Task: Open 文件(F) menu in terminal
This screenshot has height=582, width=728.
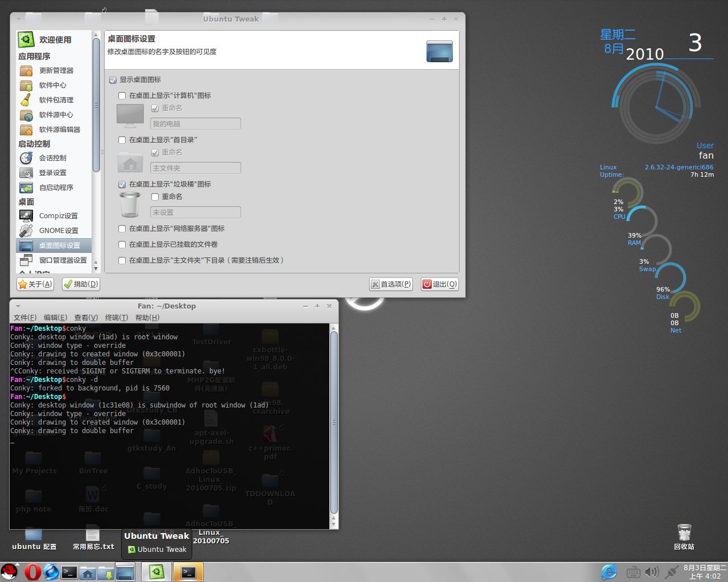Action: [x=25, y=318]
